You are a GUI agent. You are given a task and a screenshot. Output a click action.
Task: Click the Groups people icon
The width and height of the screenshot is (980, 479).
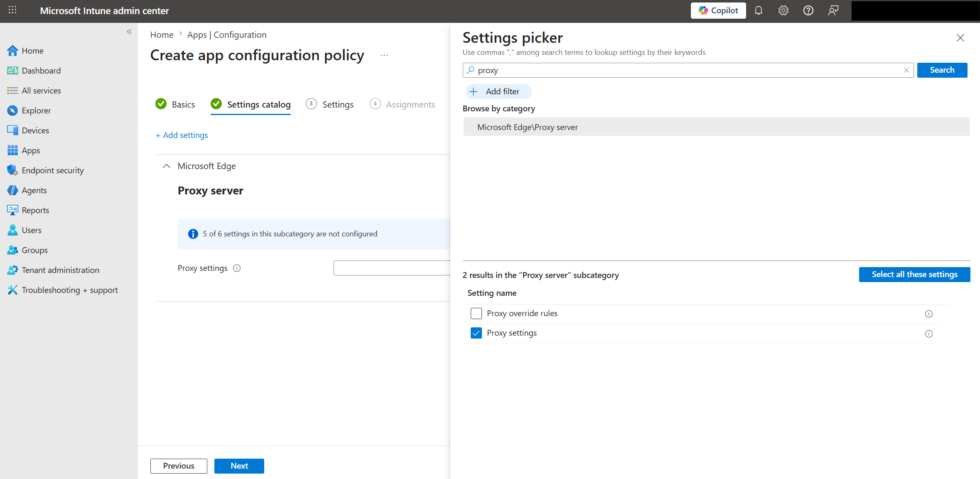pyautogui.click(x=12, y=250)
